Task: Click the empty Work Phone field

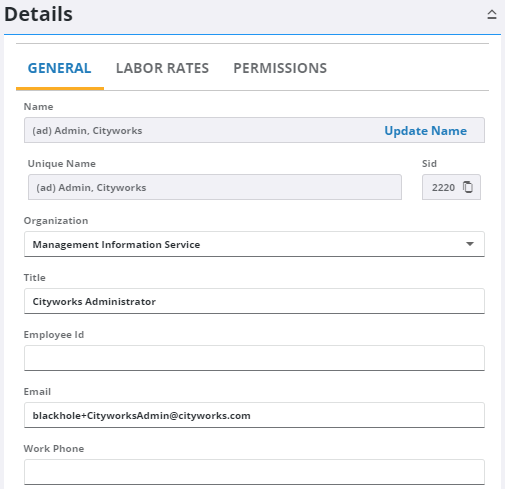Action: tap(254, 472)
